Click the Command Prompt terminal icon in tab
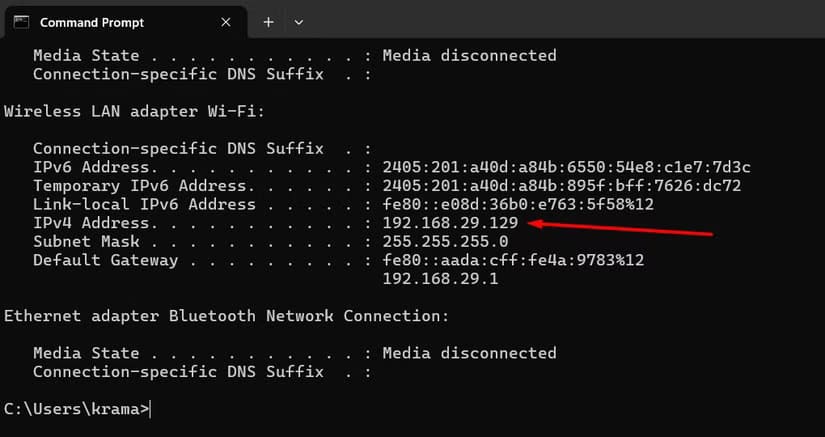This screenshot has width=825, height=437. (x=21, y=22)
